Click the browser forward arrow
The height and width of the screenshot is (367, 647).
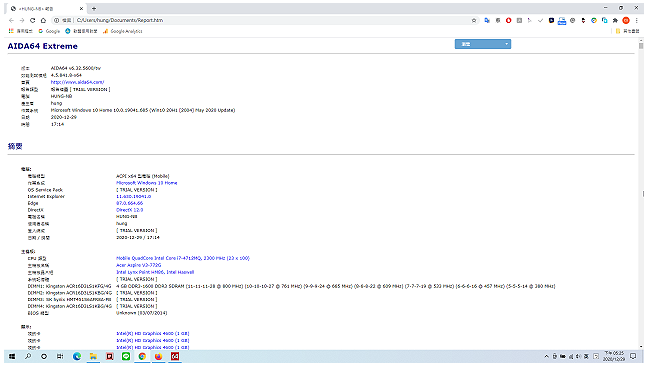[x=22, y=20]
